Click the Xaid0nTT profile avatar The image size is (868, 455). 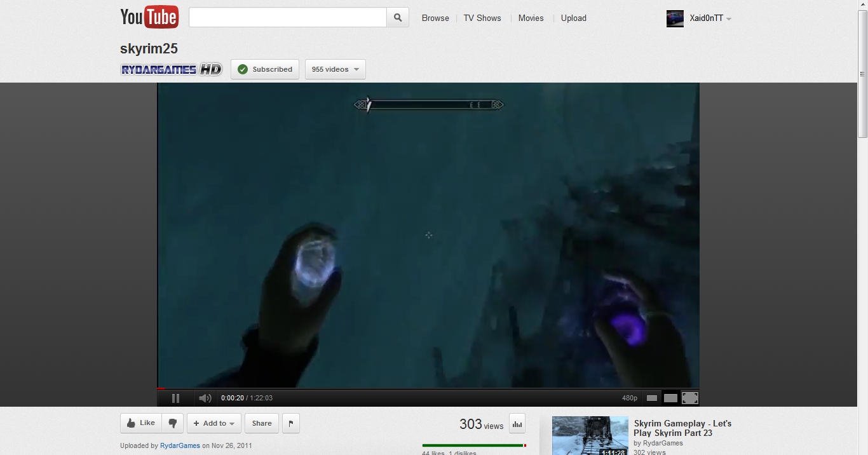[675, 18]
